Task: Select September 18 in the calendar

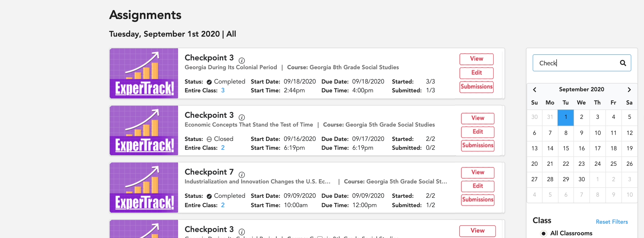Action: [613, 148]
